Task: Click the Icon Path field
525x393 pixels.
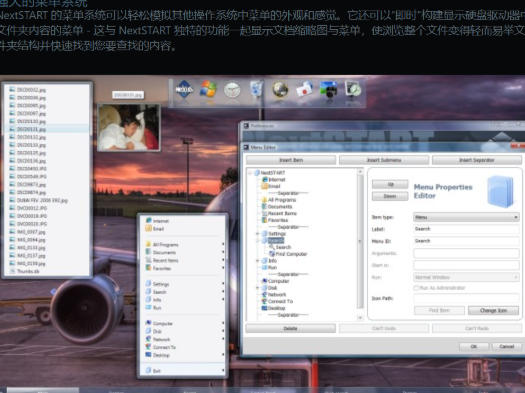Action: coord(466,298)
